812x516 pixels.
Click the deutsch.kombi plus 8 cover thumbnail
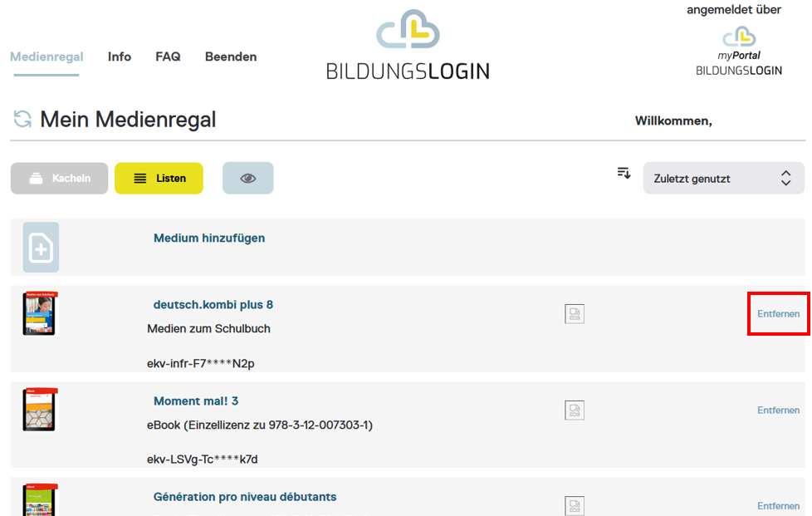pos(41,313)
